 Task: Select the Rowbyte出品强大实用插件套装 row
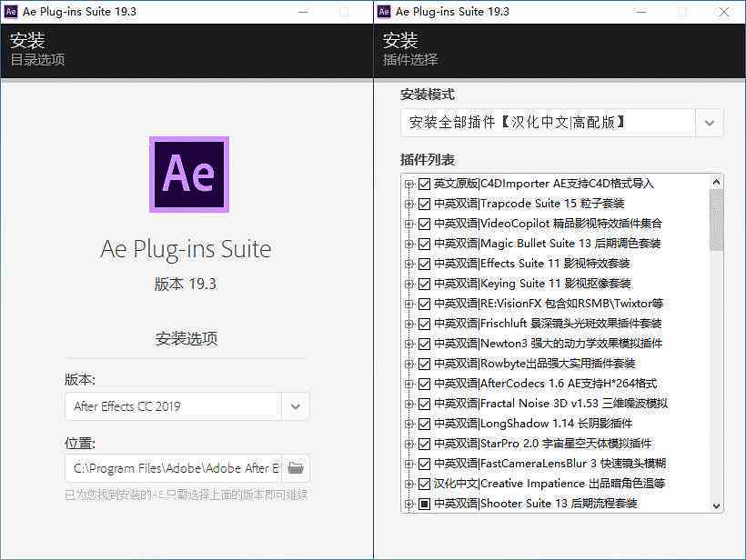[x=534, y=364]
